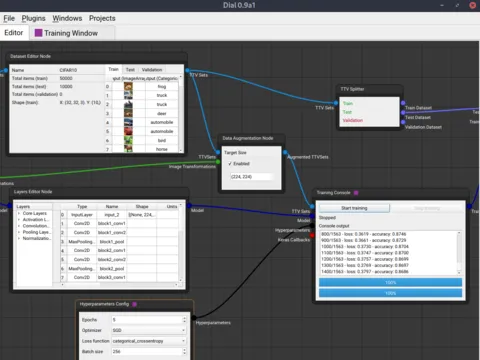Click the InputLayer type cell

coord(82,215)
